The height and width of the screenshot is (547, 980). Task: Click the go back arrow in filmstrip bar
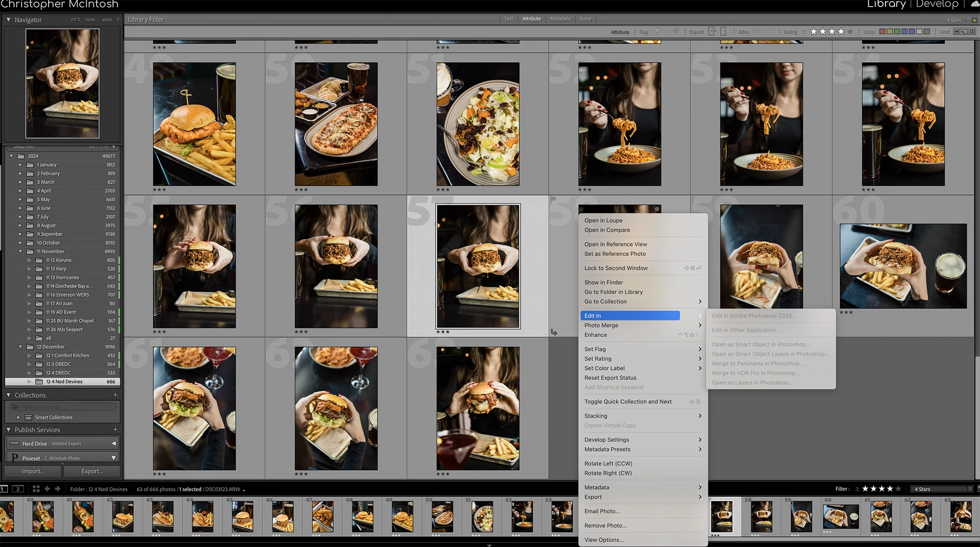48,489
